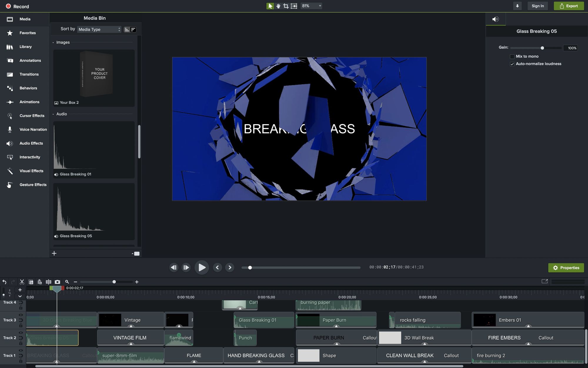Open the Media panel
Screen dimensions: 588x368
coord(25,19)
